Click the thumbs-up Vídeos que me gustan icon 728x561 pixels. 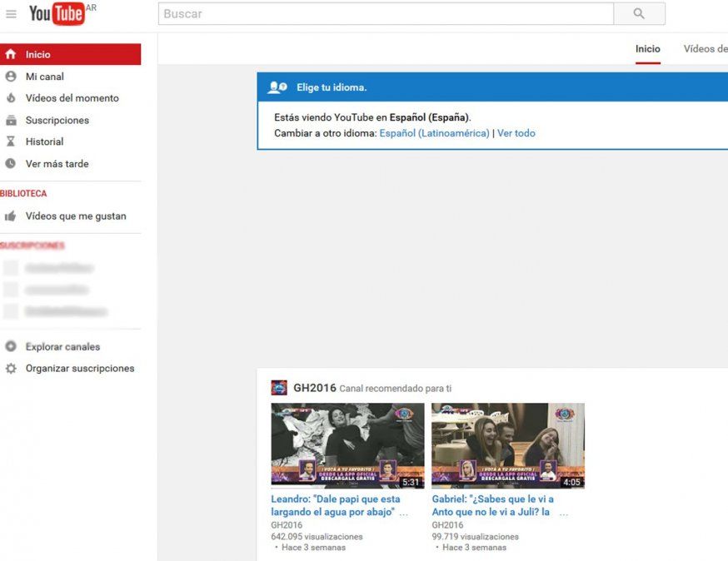pyautogui.click(x=11, y=216)
